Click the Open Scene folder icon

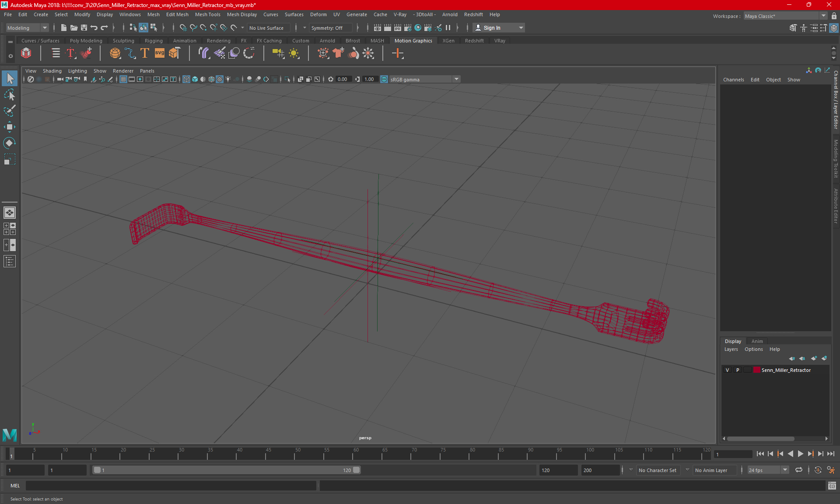[x=73, y=28]
